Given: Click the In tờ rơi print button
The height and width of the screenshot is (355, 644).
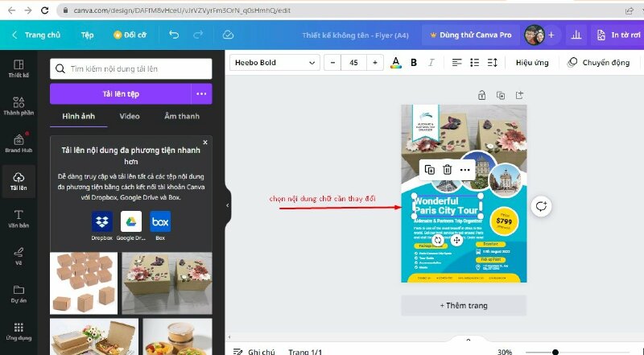Looking at the screenshot, I should point(618,35).
